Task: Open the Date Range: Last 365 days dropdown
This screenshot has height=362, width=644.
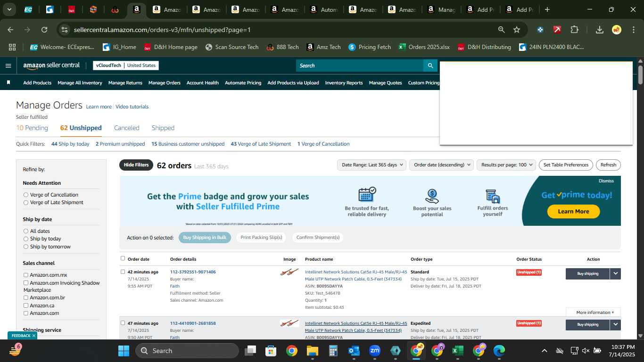Action: tap(372, 165)
